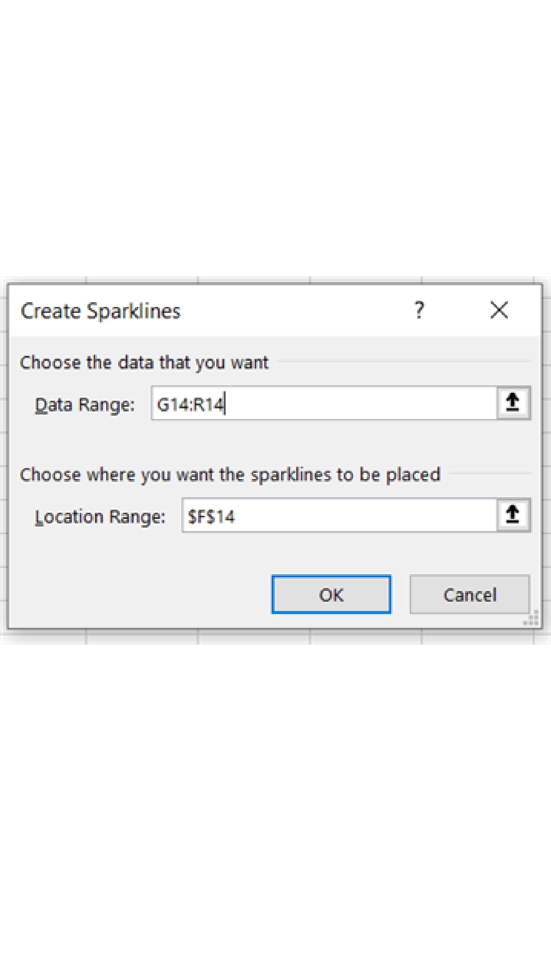
Task: Click blank space right of G14:R14 text
Action: coord(361,403)
